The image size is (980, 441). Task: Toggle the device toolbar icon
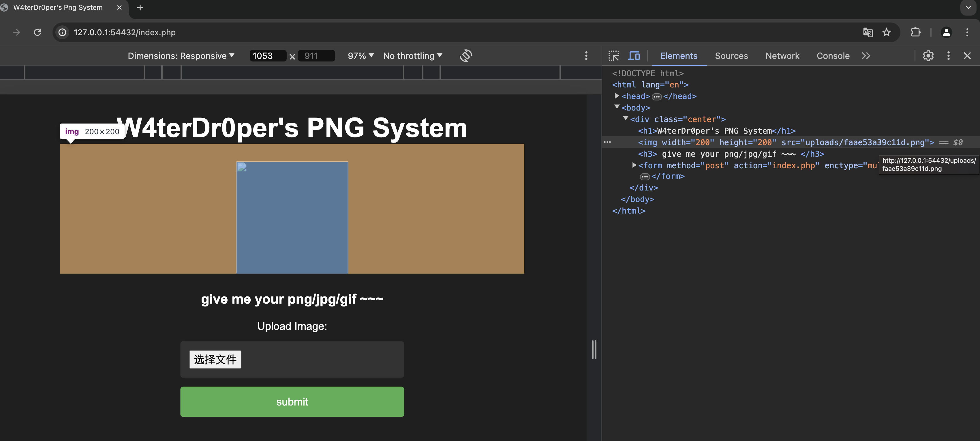[x=634, y=56]
